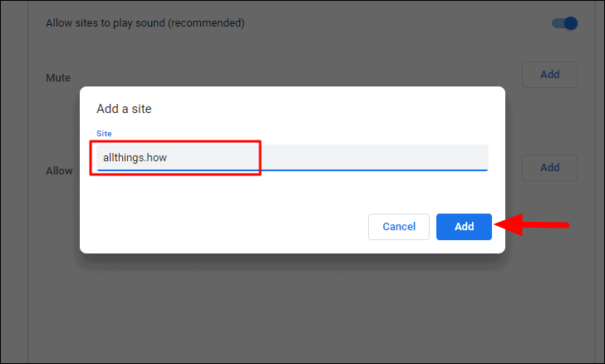Cancel the Add a site dialog
Image resolution: width=605 pixels, height=364 pixels.
(x=399, y=227)
